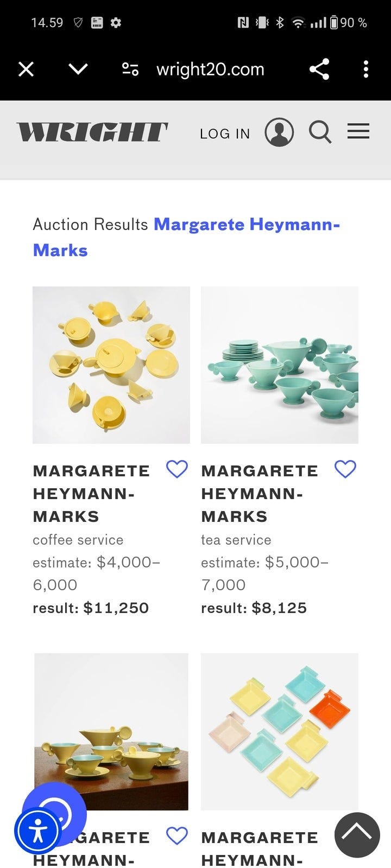Screen dimensions: 391x868
Task: Close the browser custom tab
Action: 26,69
